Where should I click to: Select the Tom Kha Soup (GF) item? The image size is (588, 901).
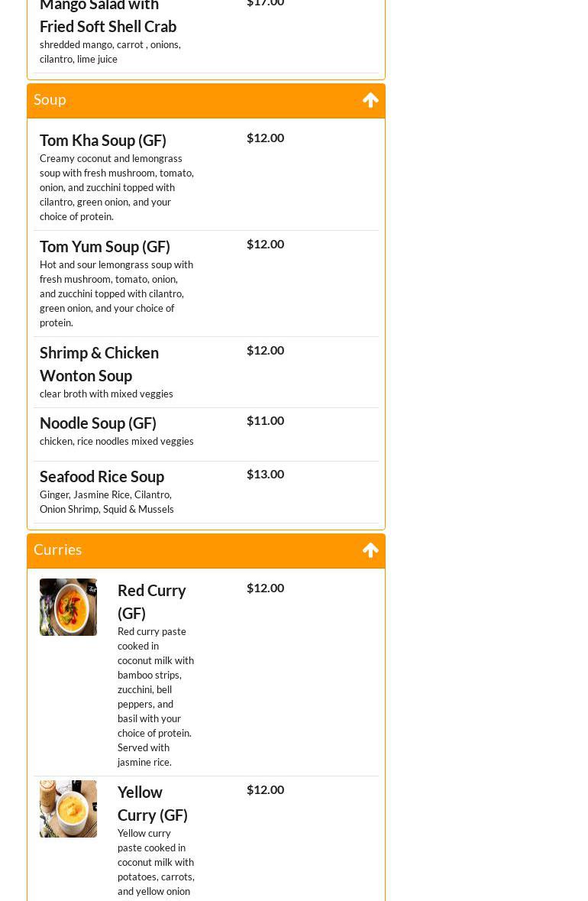click(103, 140)
